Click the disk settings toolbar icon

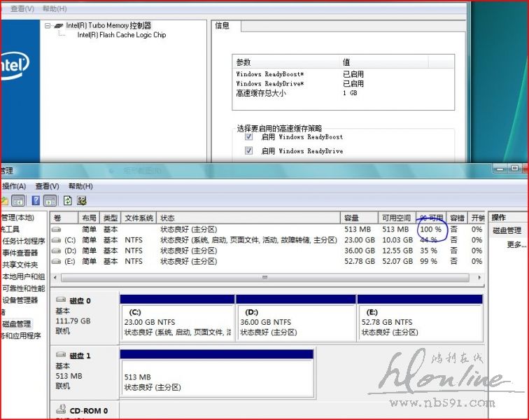pos(82,201)
